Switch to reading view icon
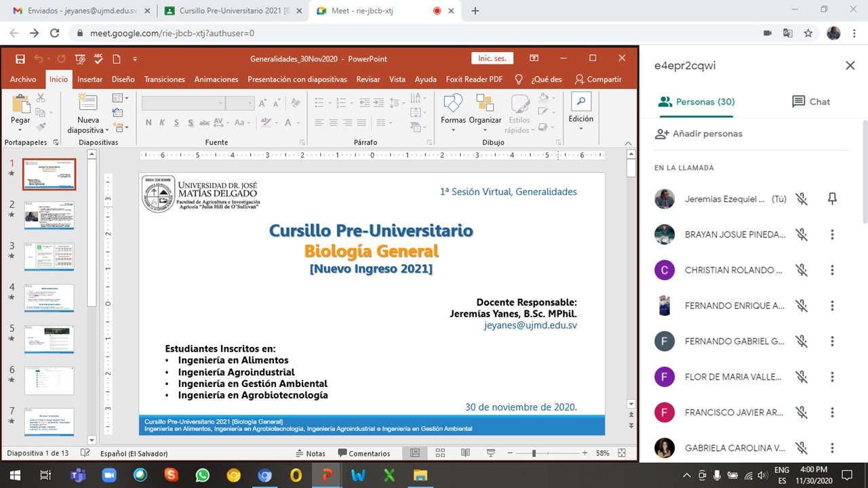 pos(465,453)
